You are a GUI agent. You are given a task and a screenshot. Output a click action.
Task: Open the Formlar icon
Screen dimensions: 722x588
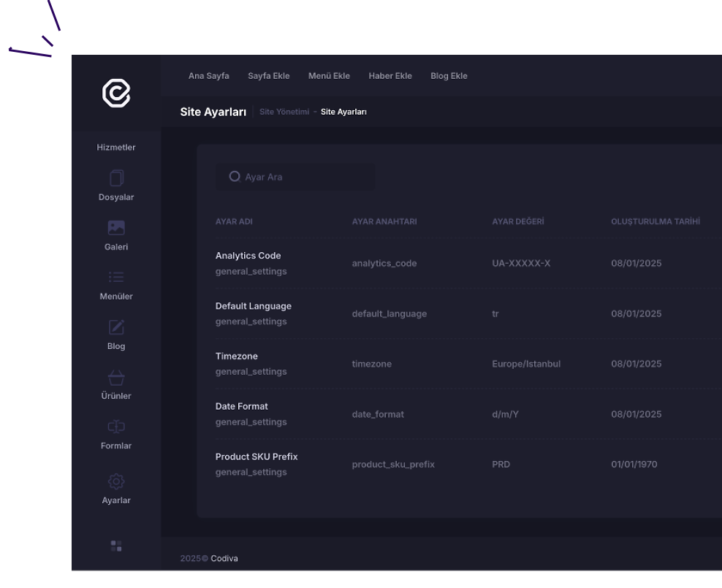tap(116, 427)
